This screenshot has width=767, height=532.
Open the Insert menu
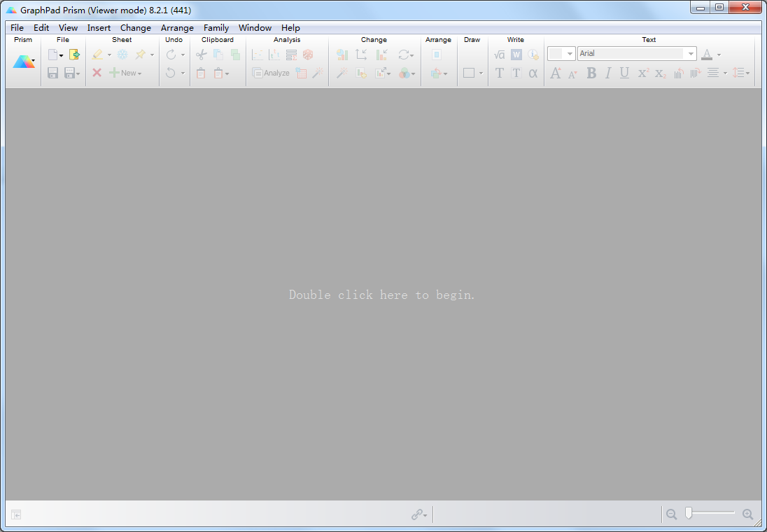[x=99, y=28]
